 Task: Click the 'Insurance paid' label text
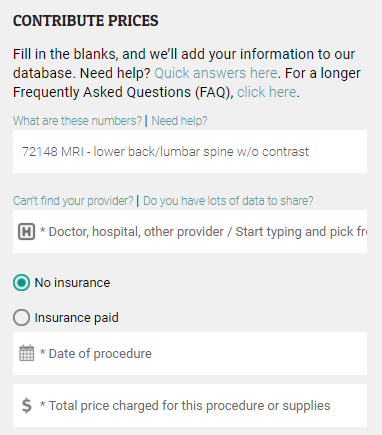tap(77, 318)
